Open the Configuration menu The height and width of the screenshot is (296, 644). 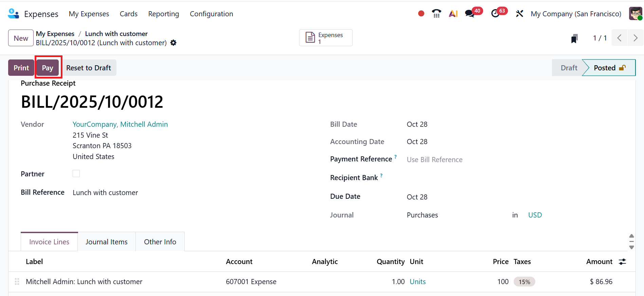point(211,14)
